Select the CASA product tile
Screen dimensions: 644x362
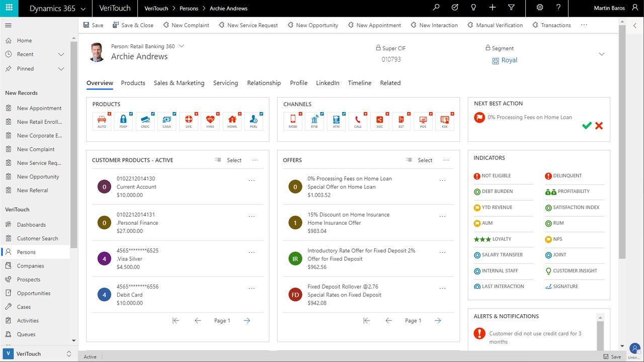pyautogui.click(x=167, y=121)
